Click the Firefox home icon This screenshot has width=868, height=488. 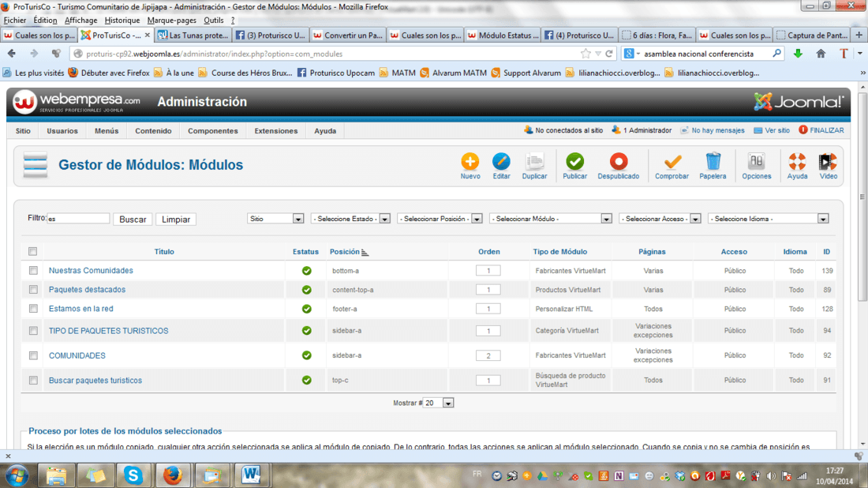[x=821, y=54]
